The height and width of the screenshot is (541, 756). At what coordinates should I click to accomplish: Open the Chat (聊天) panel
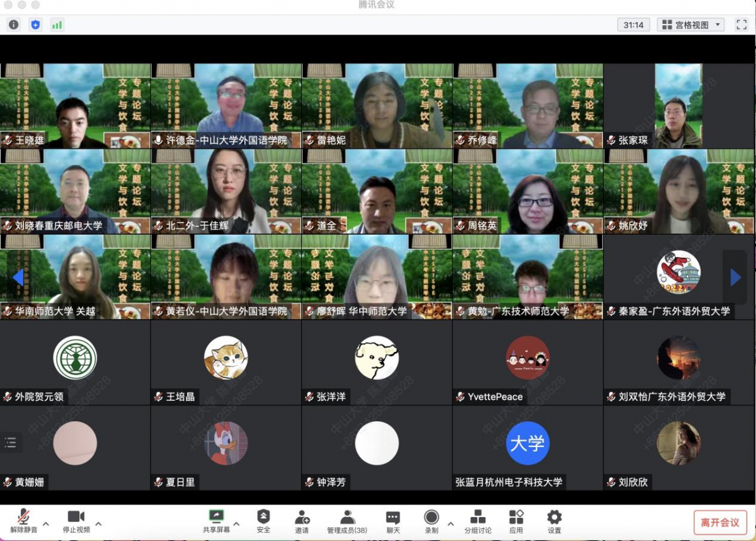(x=393, y=521)
